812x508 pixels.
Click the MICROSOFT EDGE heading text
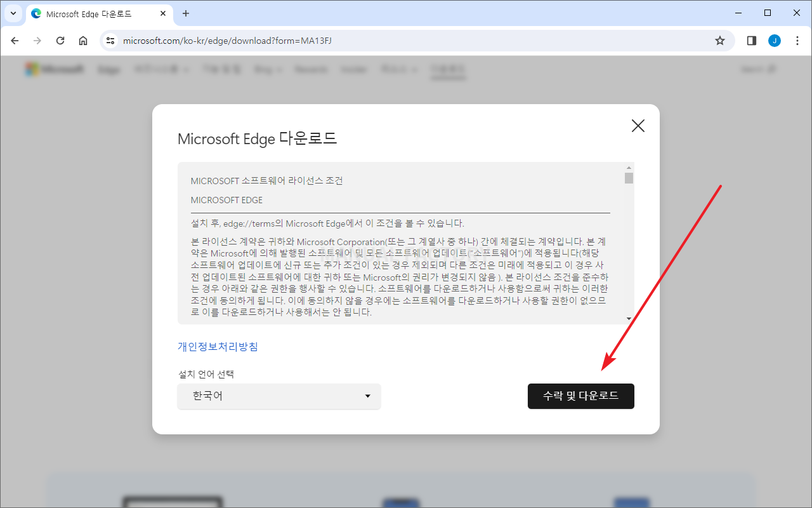[x=226, y=200]
